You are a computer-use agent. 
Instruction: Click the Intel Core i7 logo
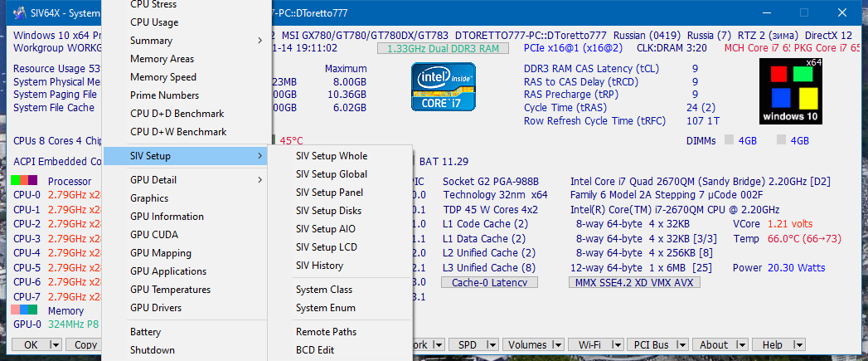444,86
